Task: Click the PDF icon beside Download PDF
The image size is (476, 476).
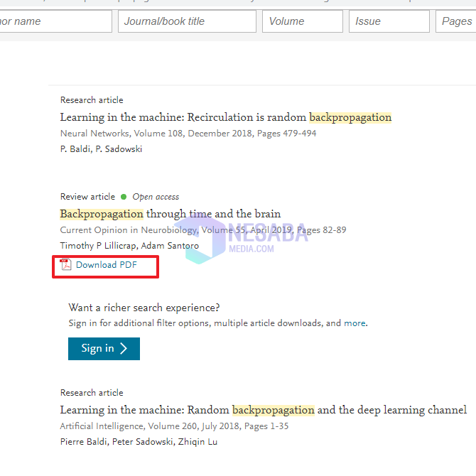Action: click(x=65, y=264)
